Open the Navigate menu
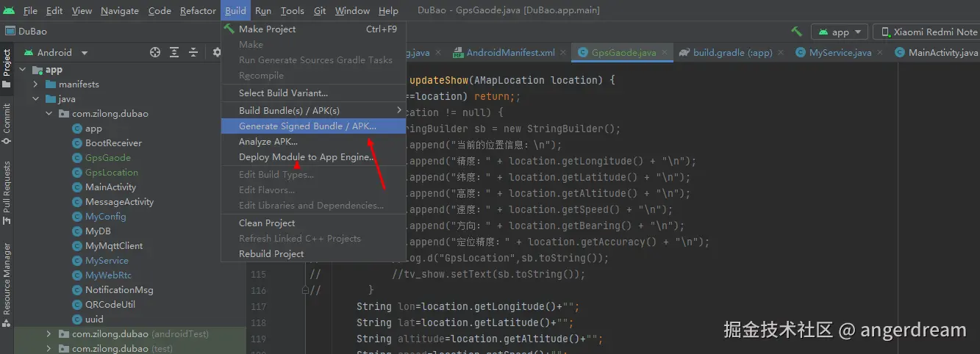Image resolution: width=980 pixels, height=354 pixels. (120, 10)
